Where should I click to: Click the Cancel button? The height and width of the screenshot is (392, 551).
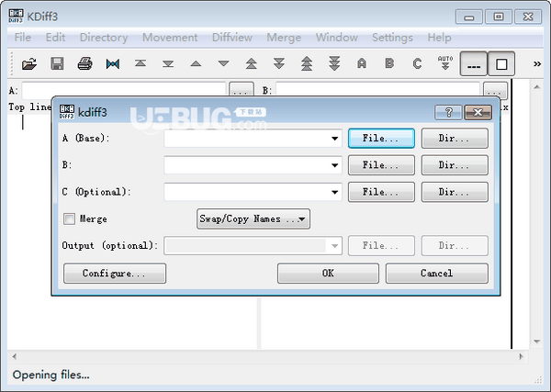coord(437,273)
